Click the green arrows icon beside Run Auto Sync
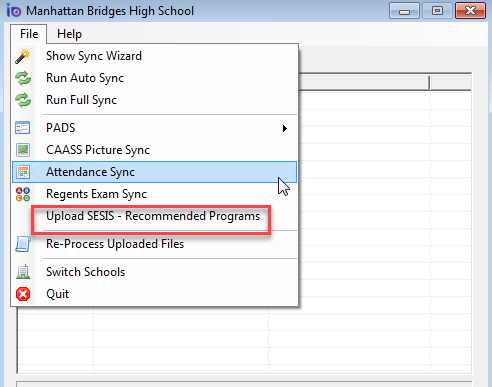 pyautogui.click(x=23, y=78)
